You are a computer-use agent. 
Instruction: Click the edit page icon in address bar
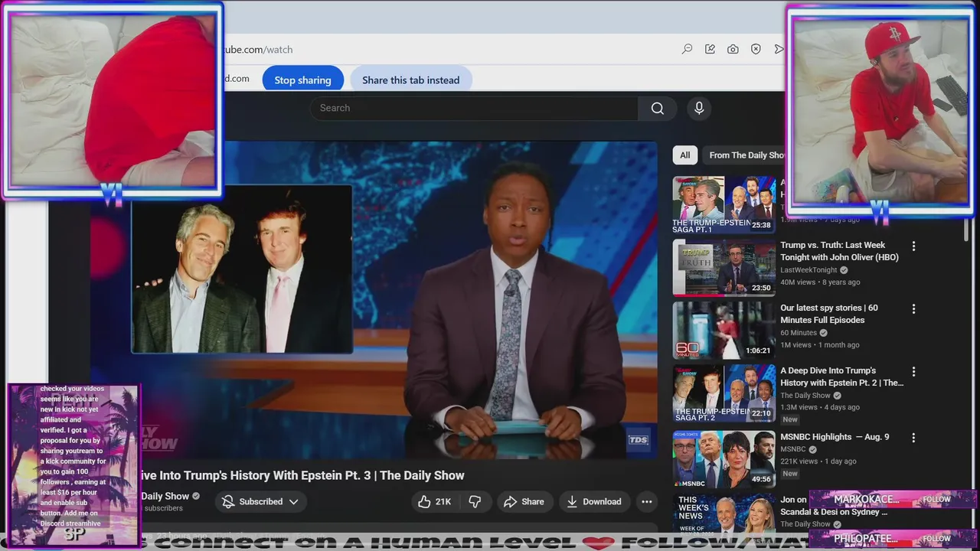coord(710,49)
